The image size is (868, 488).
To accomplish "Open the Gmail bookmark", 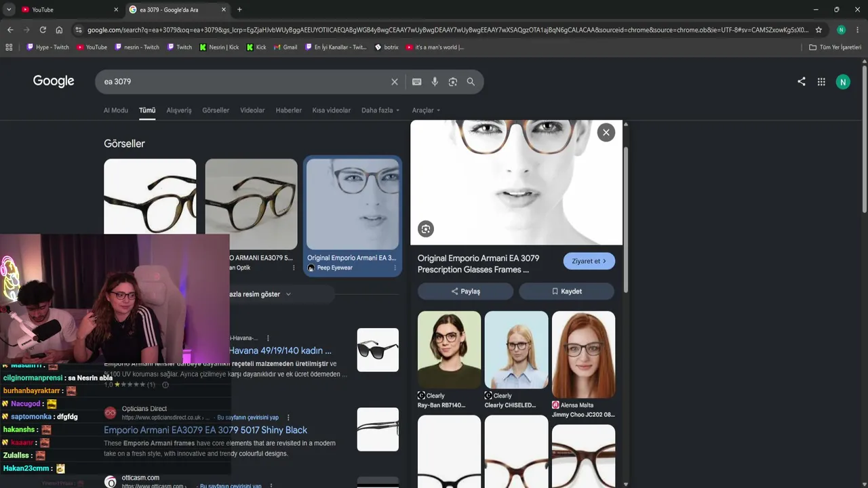I will (285, 47).
